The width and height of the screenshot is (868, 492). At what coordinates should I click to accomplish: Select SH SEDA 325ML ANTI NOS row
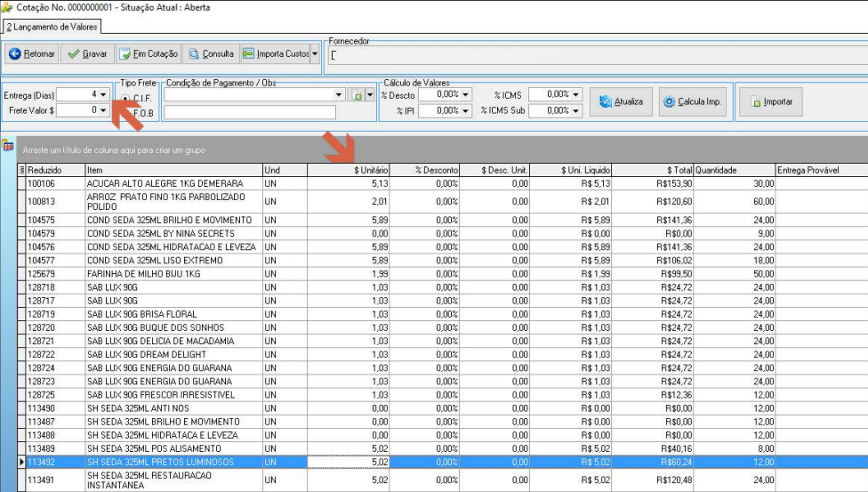(x=442, y=408)
